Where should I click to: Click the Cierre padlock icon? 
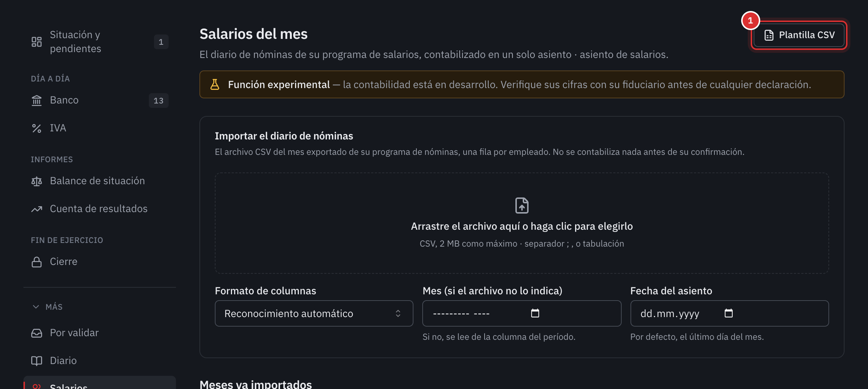click(x=37, y=262)
